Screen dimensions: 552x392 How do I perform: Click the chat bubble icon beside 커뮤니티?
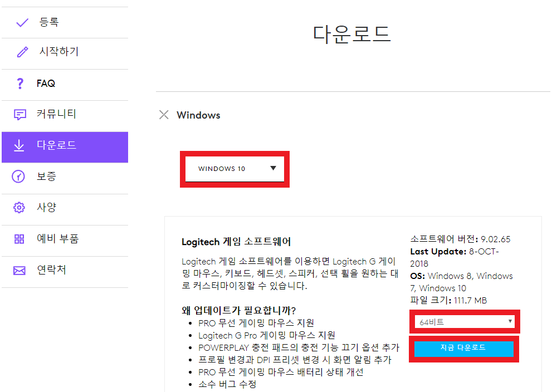coord(19,114)
